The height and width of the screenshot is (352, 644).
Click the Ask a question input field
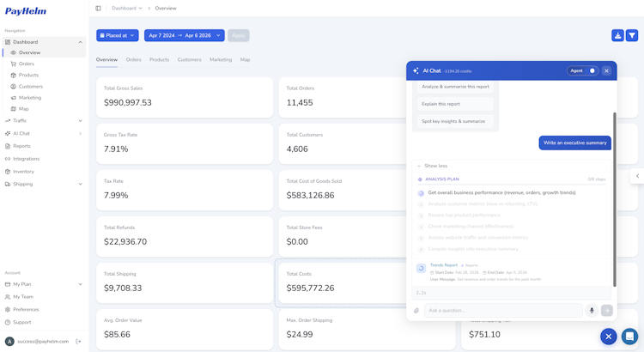point(503,311)
